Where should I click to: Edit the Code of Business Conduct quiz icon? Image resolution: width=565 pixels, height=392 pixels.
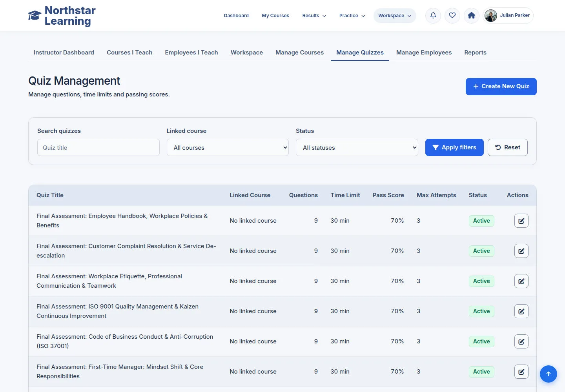coord(521,341)
